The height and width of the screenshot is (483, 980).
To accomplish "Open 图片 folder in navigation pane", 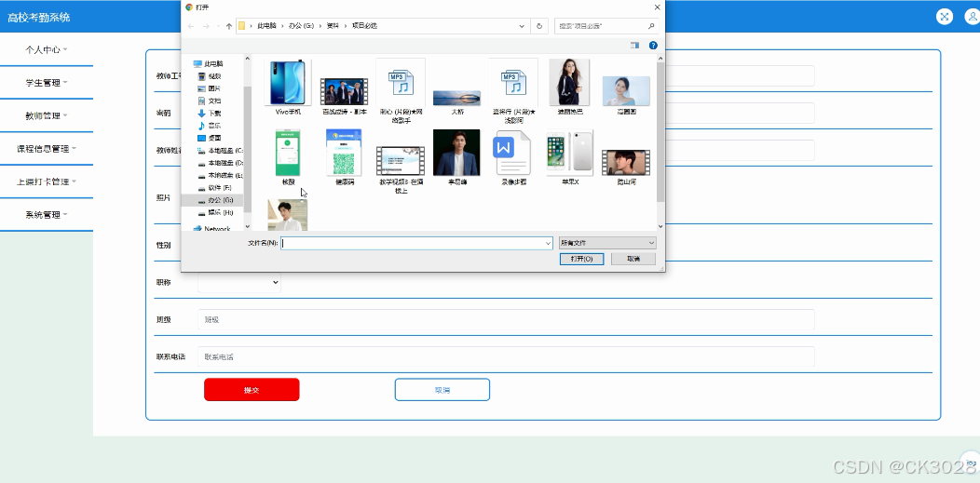I will [210, 88].
